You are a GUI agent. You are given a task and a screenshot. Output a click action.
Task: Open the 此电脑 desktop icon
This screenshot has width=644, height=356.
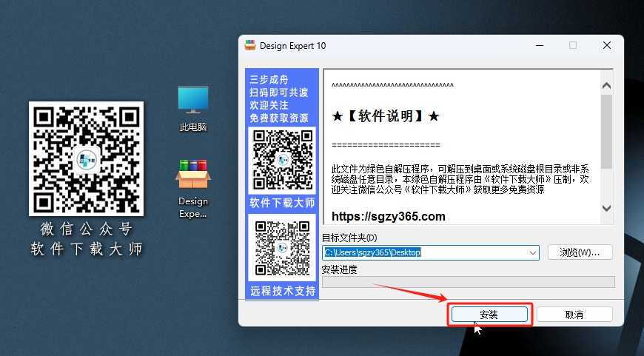(x=193, y=109)
